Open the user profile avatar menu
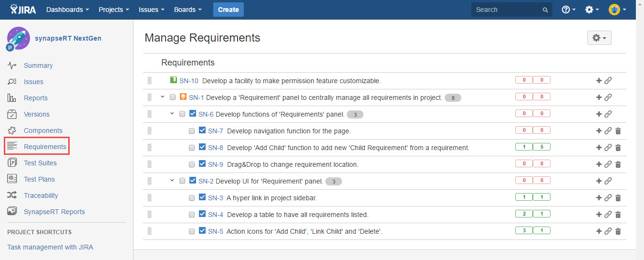The height and width of the screenshot is (260, 644). (617, 10)
